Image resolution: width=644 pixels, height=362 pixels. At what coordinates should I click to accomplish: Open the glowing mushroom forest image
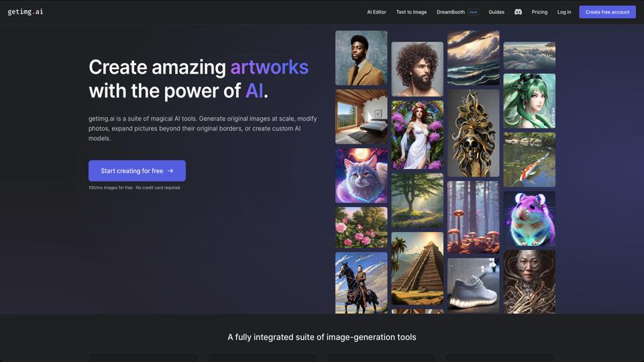click(x=473, y=217)
